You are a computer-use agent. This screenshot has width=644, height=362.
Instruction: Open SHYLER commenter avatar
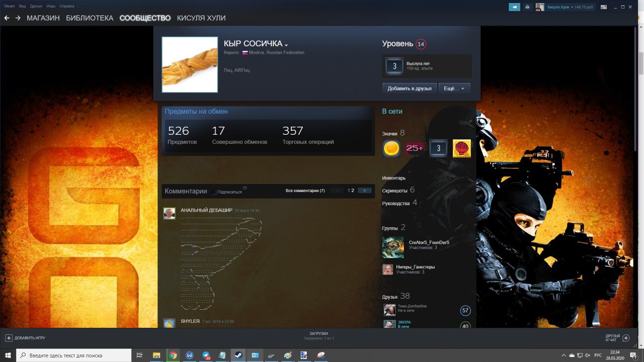tap(169, 323)
